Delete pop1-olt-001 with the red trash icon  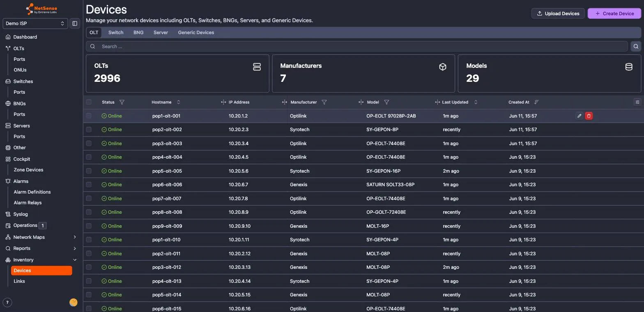(589, 116)
